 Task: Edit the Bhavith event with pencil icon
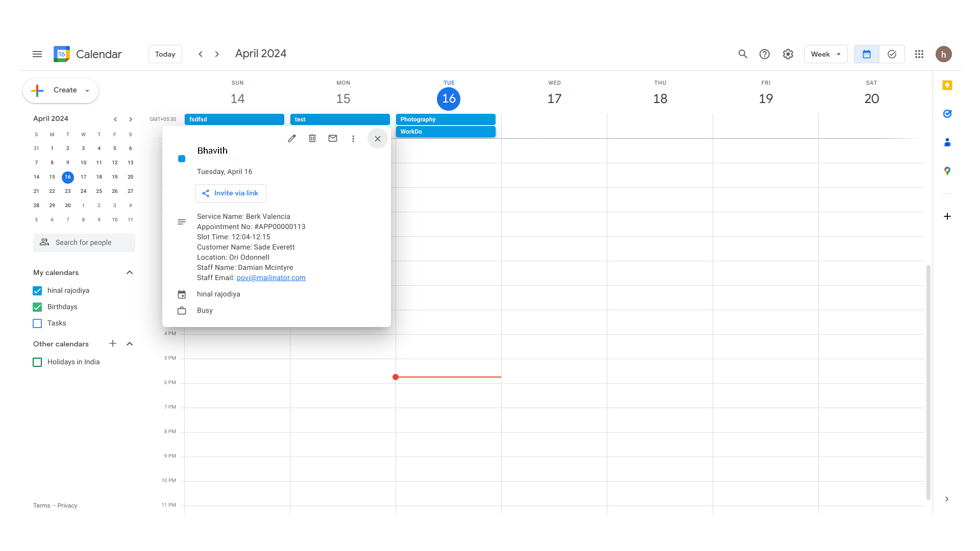(291, 138)
